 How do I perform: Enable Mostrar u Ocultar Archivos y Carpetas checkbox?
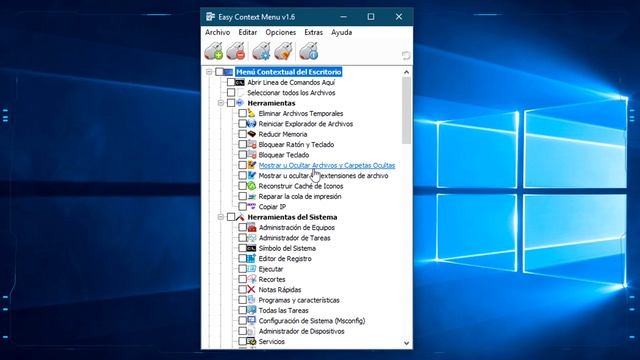pyautogui.click(x=242, y=165)
